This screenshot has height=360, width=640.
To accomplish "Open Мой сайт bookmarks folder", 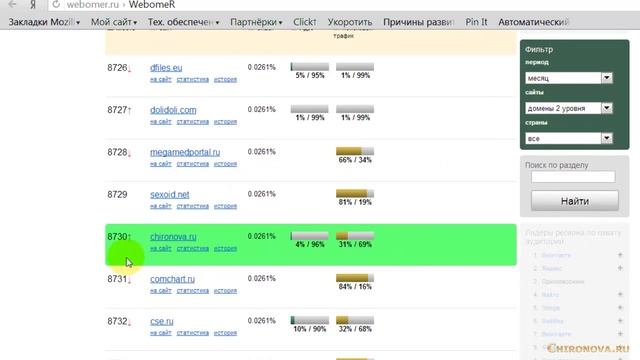I will point(113,22).
